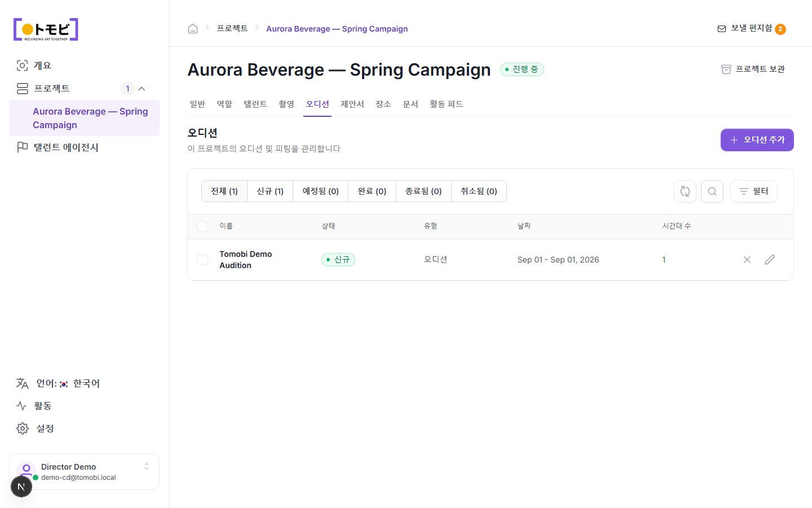This screenshot has width=812, height=508.
Task: Filter by 예정됨 (0)
Action: coord(321,191)
